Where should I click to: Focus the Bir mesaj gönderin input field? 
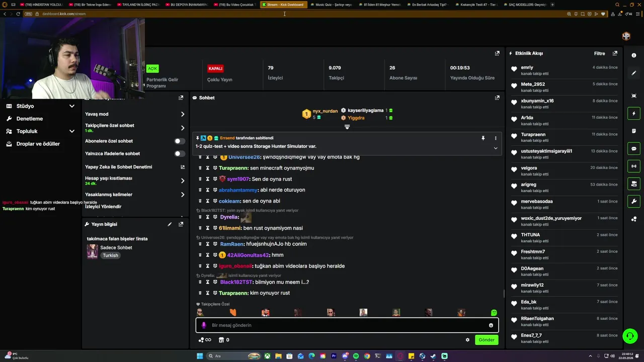[347, 325]
